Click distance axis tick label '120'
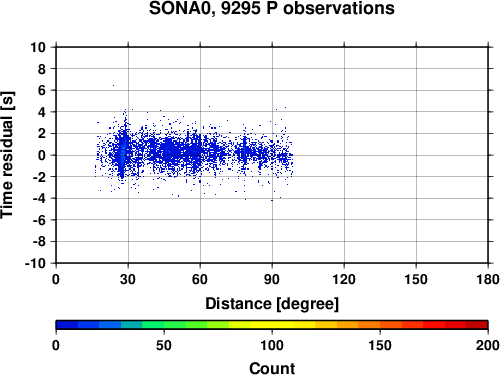This screenshot has width=500, height=375. coord(344,279)
